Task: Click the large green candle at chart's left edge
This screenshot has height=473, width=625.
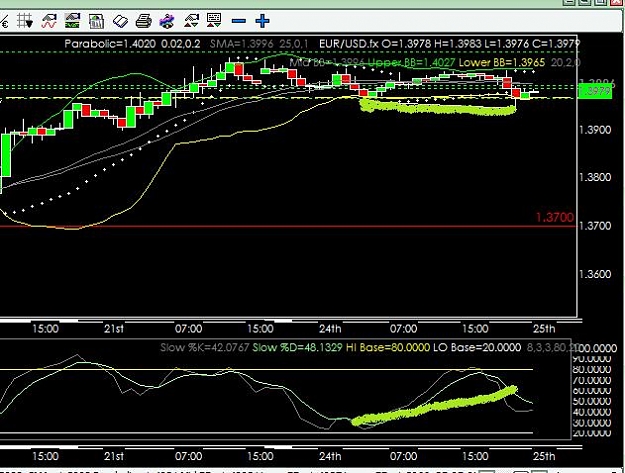Action: pyautogui.click(x=6, y=155)
